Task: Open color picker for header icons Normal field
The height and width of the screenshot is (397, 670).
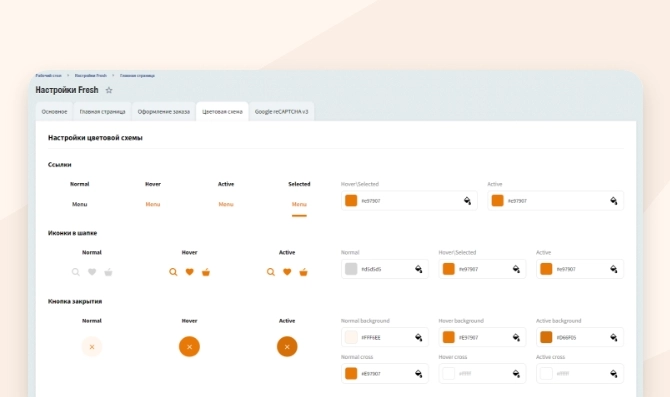Action: pos(419,269)
